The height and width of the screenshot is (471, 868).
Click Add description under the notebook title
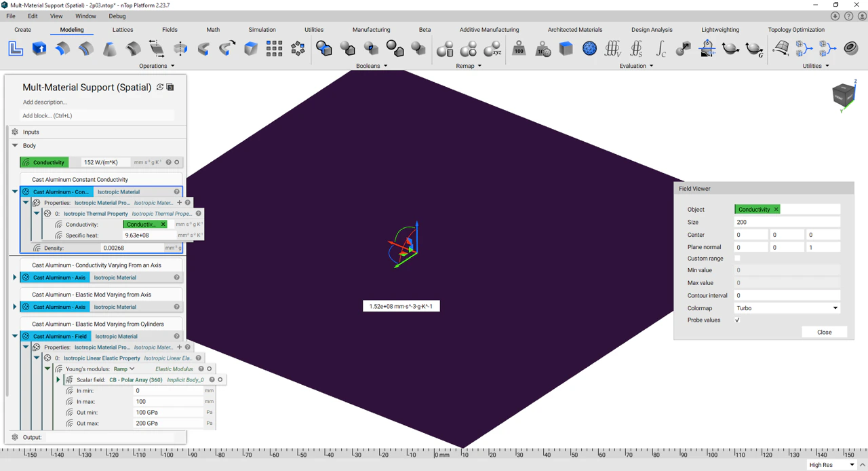(x=45, y=102)
